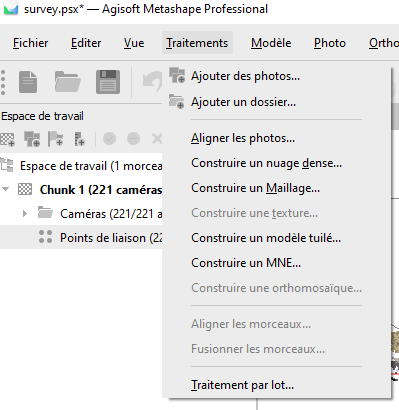399x410 pixels.
Task: Click the Metashape application logo in title bar
Action: (11, 9)
